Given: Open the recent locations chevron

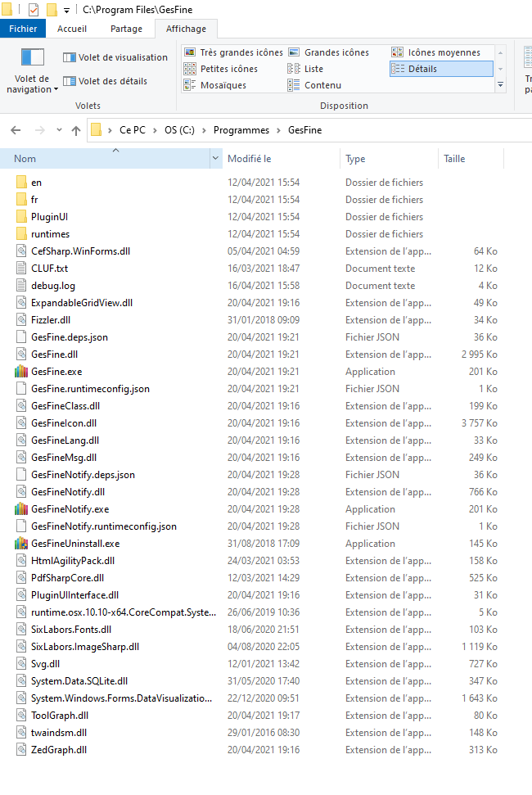Looking at the screenshot, I should (x=59, y=131).
